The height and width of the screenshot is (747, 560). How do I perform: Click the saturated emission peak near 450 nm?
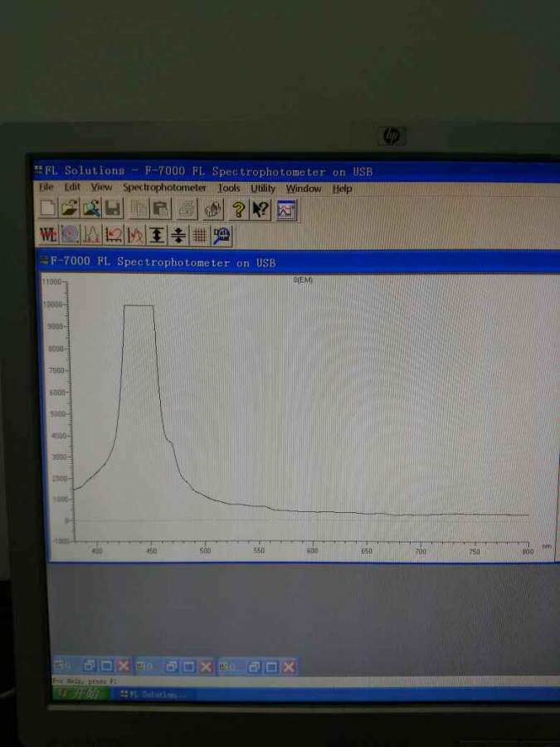pyautogui.click(x=139, y=305)
